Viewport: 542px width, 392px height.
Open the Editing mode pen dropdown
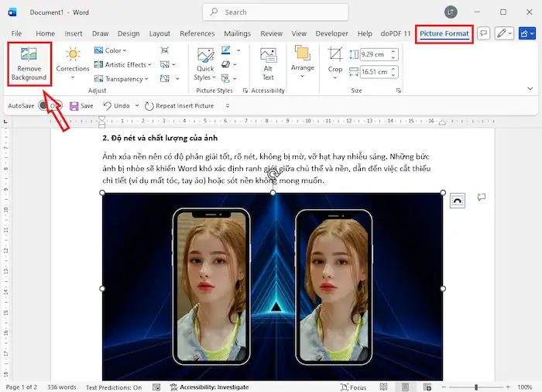[x=504, y=33]
